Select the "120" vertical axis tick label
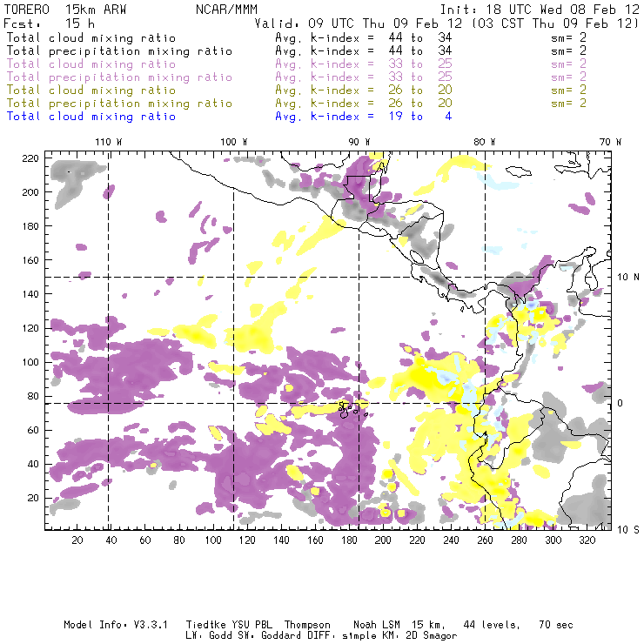 pyautogui.click(x=30, y=328)
